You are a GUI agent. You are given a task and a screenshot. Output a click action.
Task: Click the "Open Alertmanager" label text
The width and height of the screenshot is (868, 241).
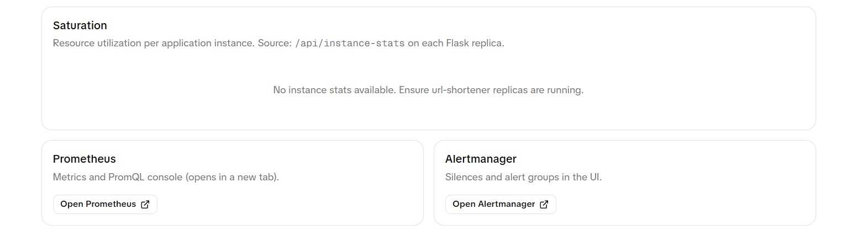click(x=493, y=204)
